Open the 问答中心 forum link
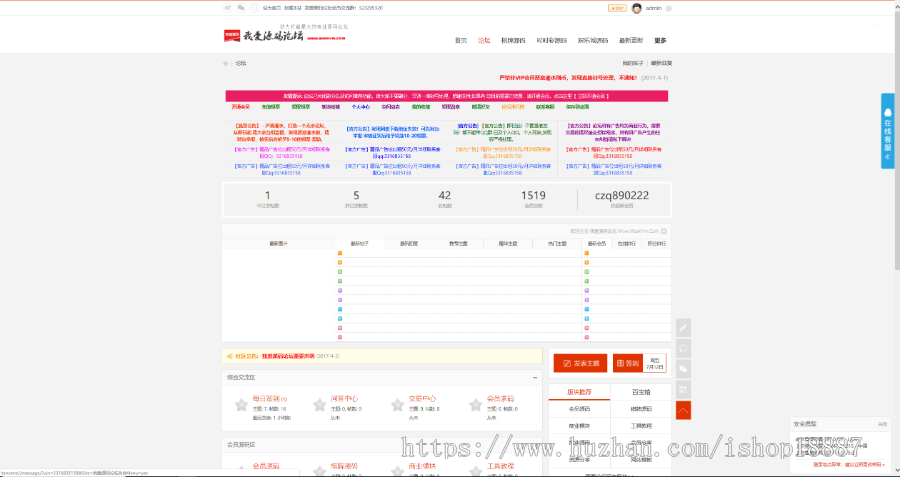 [344, 398]
